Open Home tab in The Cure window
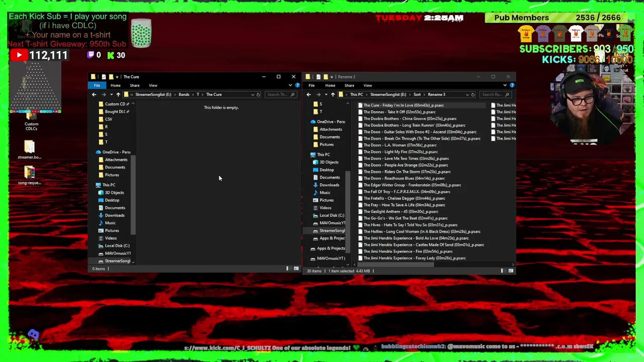The height and width of the screenshot is (362, 644). [116, 85]
